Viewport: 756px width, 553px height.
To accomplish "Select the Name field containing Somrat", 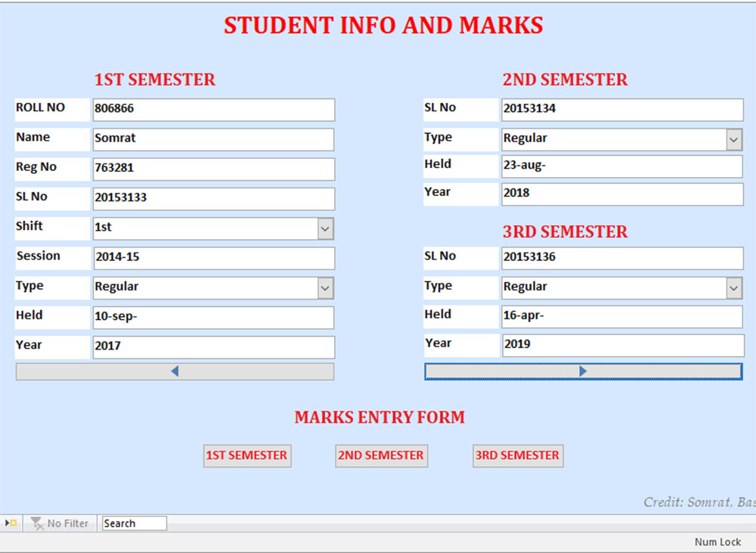I will [213, 139].
